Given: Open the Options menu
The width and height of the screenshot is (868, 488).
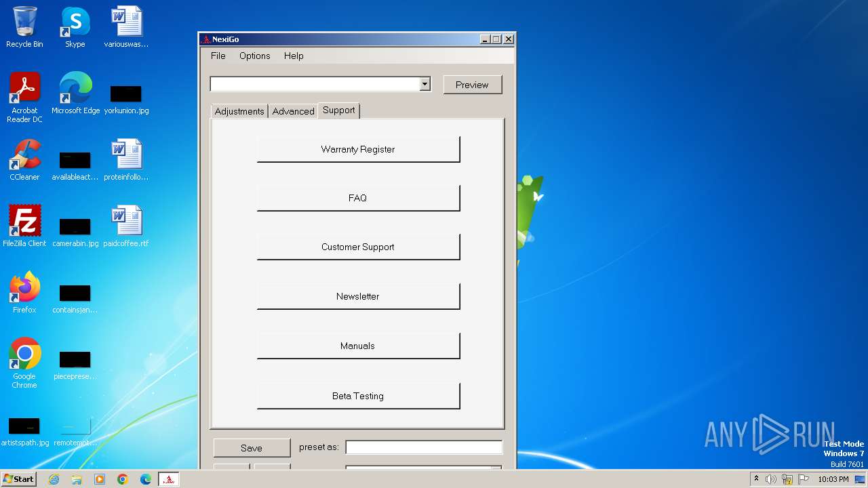Looking at the screenshot, I should pos(254,56).
